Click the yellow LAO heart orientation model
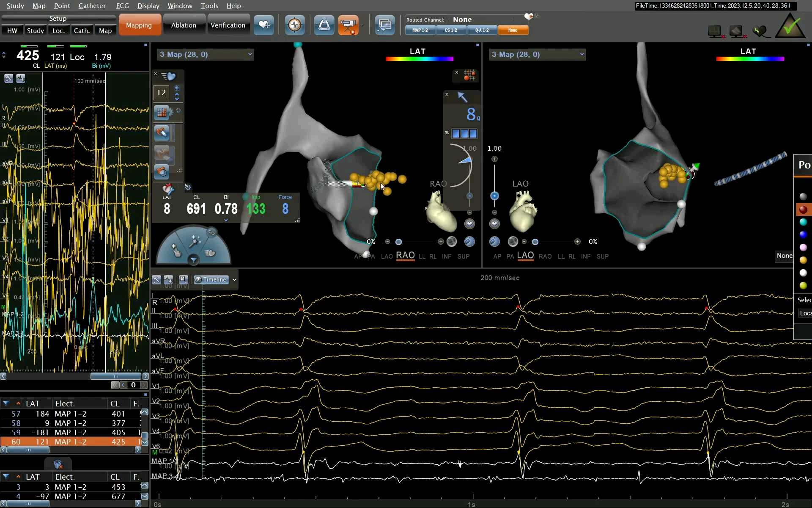The height and width of the screenshot is (508, 812). point(523,210)
